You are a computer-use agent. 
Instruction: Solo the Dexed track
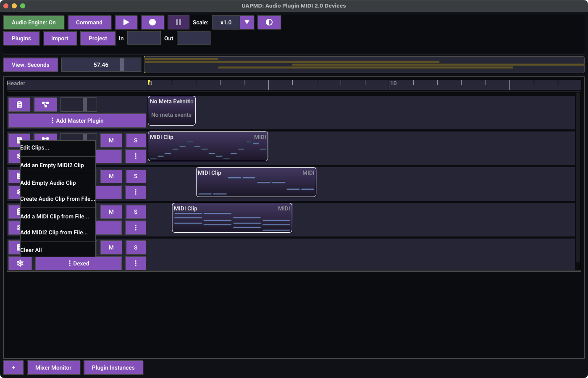click(136, 247)
